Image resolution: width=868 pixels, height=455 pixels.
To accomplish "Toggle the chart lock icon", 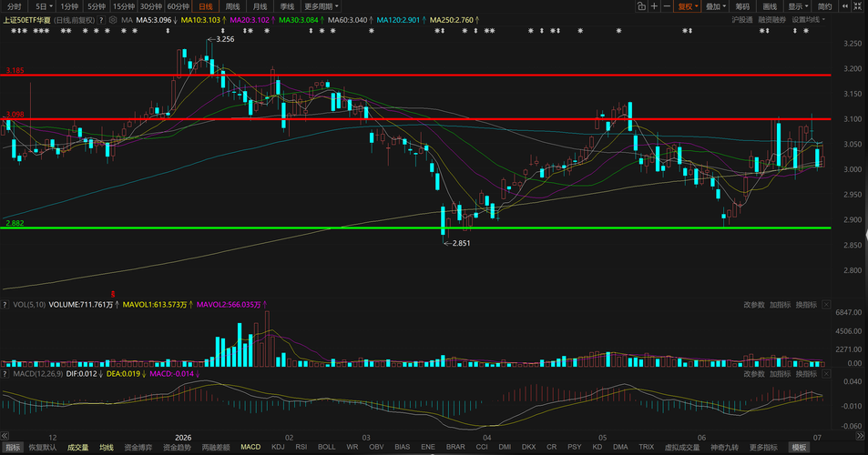I will tap(641, 6).
